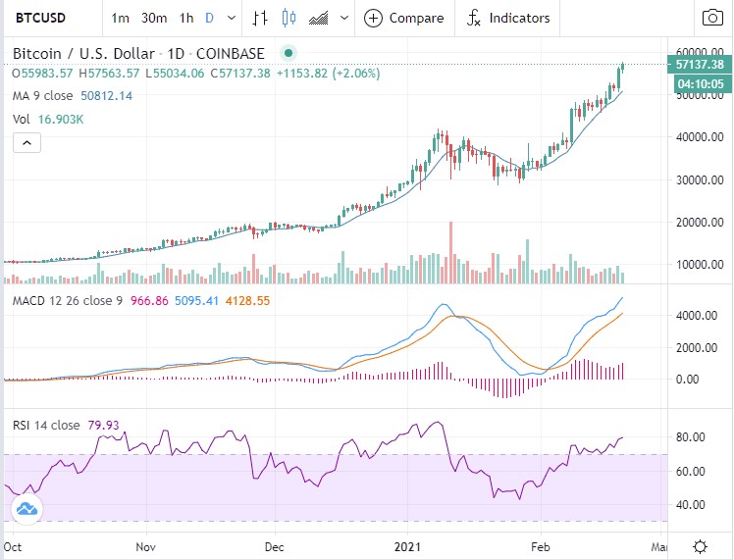The width and height of the screenshot is (734, 560).
Task: Open chart settings gear icon
Action: 701,546
